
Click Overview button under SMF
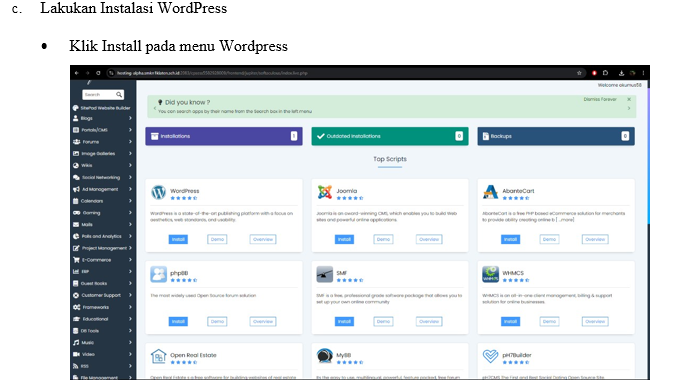point(429,322)
